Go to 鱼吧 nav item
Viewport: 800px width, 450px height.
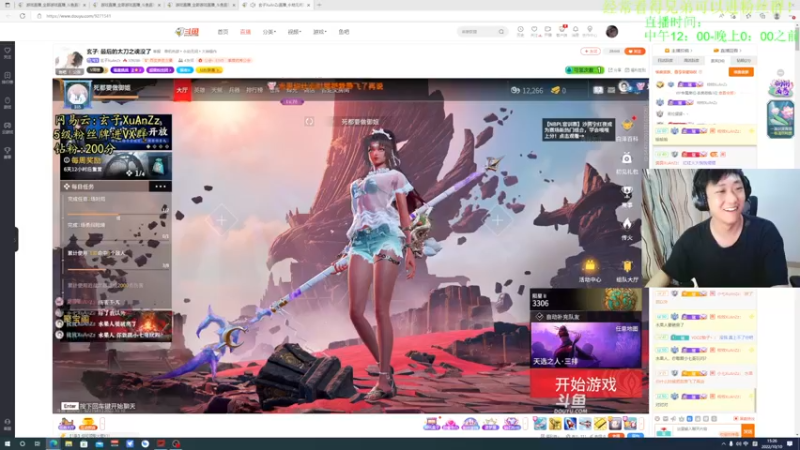[344, 32]
